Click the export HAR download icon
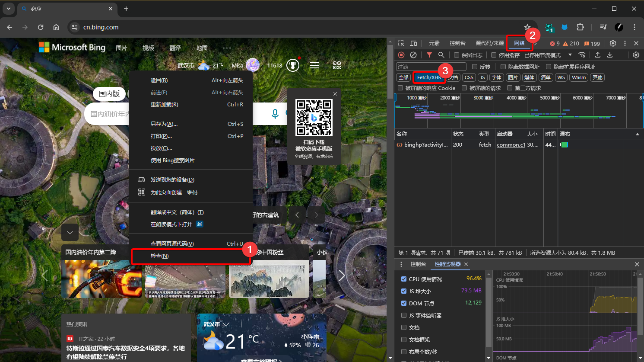This screenshot has width=644, height=362. click(x=610, y=55)
